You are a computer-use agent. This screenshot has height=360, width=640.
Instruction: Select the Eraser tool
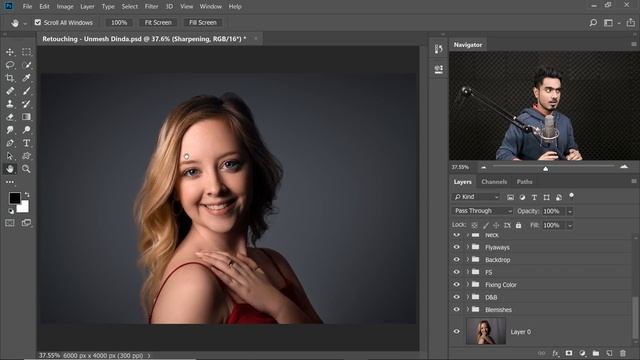point(10,117)
